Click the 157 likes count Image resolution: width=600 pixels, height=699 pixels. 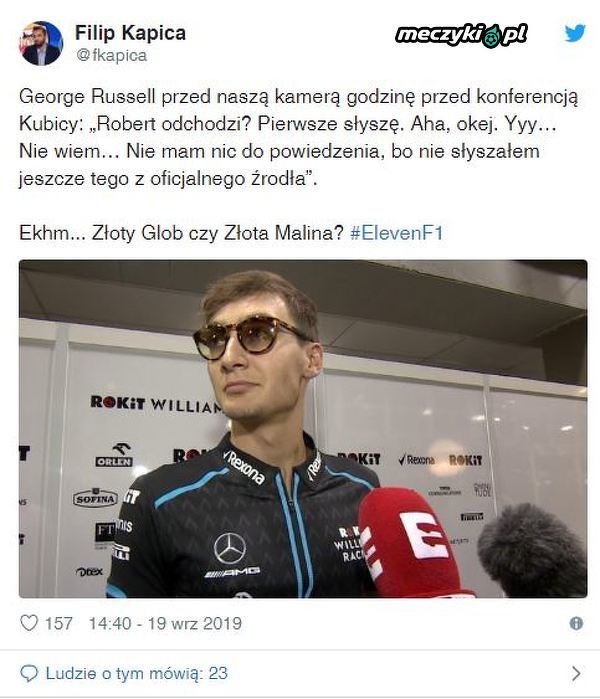[x=58, y=623]
